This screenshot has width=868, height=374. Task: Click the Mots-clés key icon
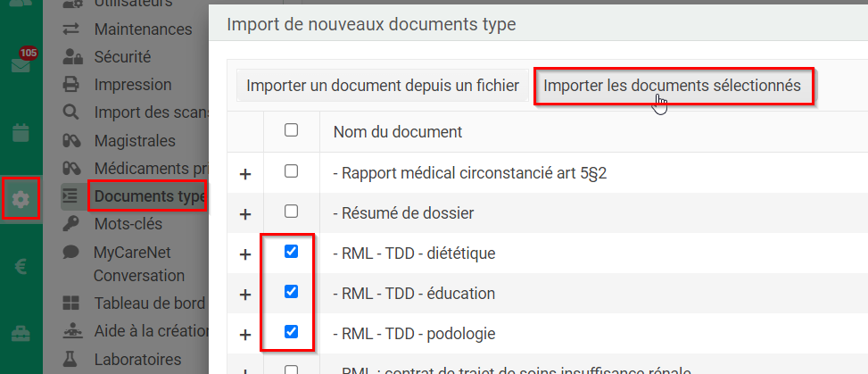point(71,223)
